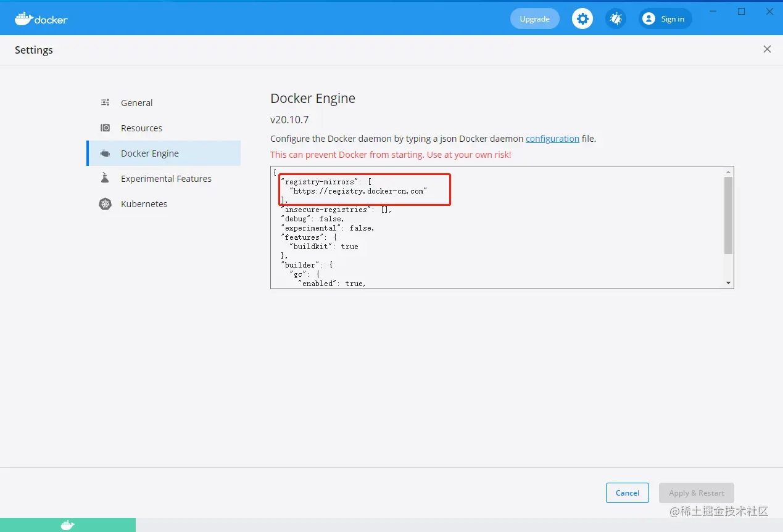Click the editor's scroll down arrow
The height and width of the screenshot is (532, 783).
click(729, 283)
